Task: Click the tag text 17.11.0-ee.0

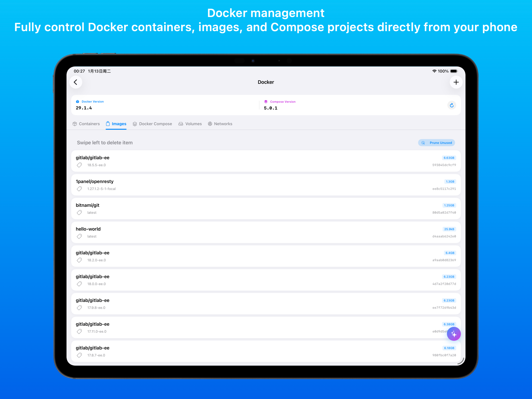Action: [x=97, y=332]
